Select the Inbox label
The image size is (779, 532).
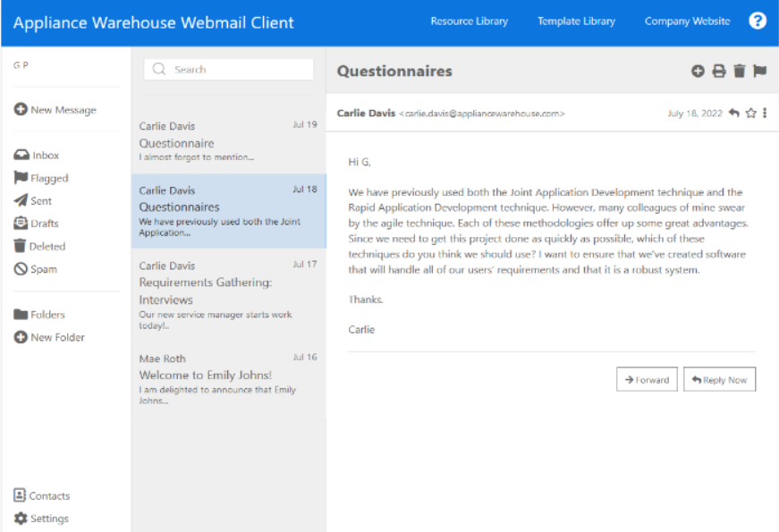[46, 155]
